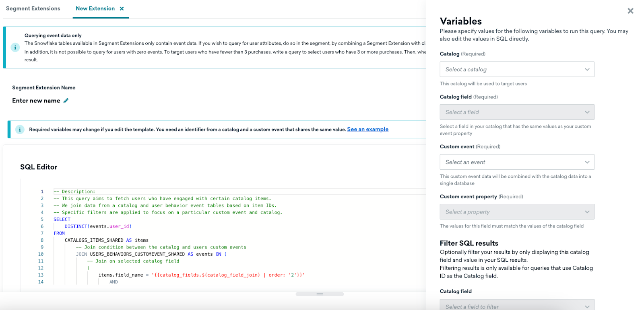The width and height of the screenshot is (644, 310).
Task: Click the AND keyword on line 14
Action: click(x=114, y=282)
